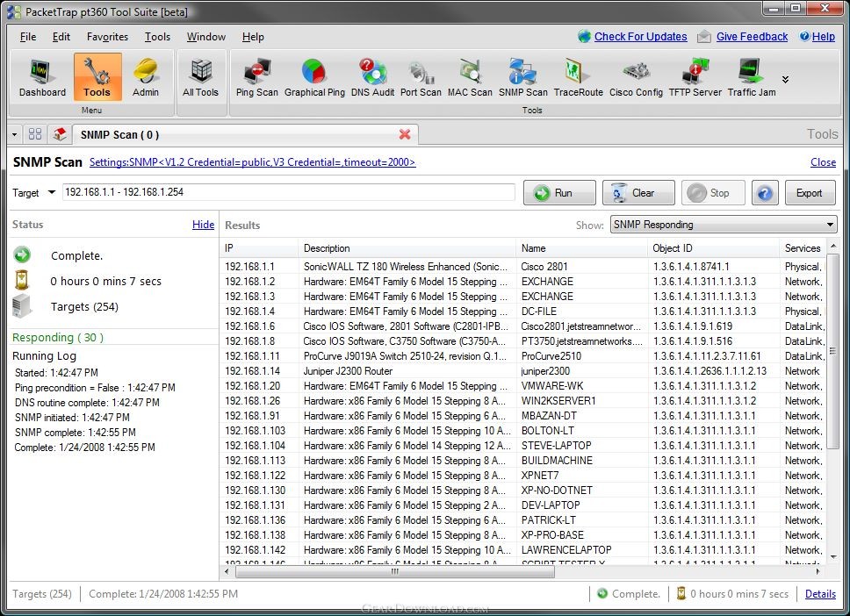This screenshot has height=616, width=850.
Task: Select the BUILDMACHINE row name
Action: click(x=557, y=461)
